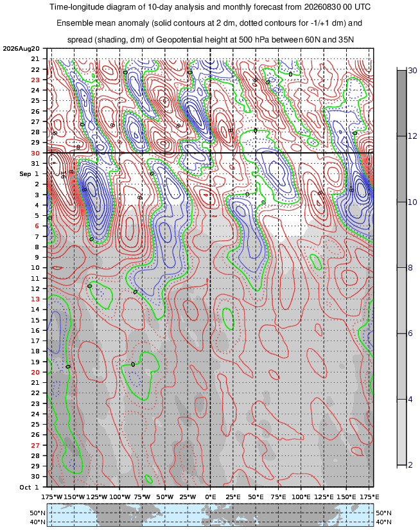Screen dimensions: 420x530
Task: Click the "50°E" longitude label
Action: (256, 497)
